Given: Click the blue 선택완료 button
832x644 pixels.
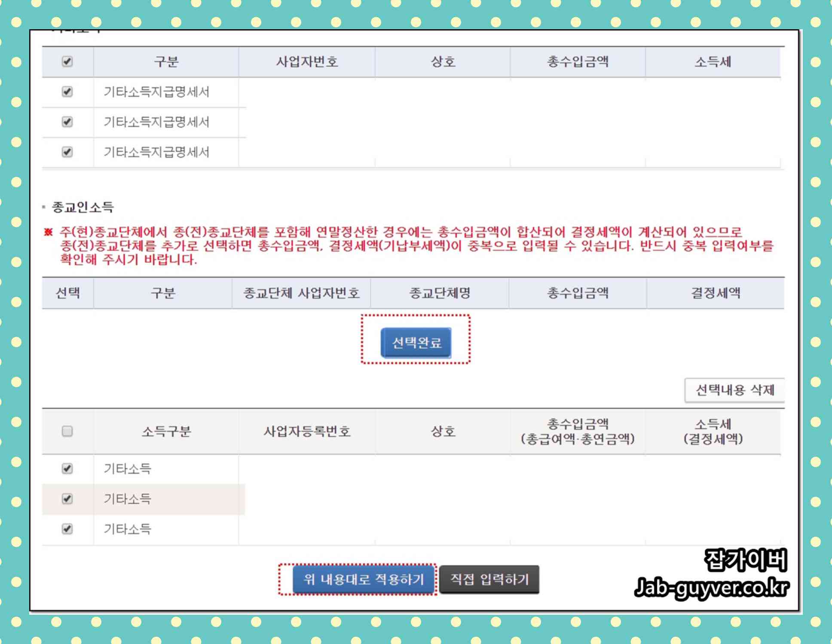Looking at the screenshot, I should (x=416, y=343).
